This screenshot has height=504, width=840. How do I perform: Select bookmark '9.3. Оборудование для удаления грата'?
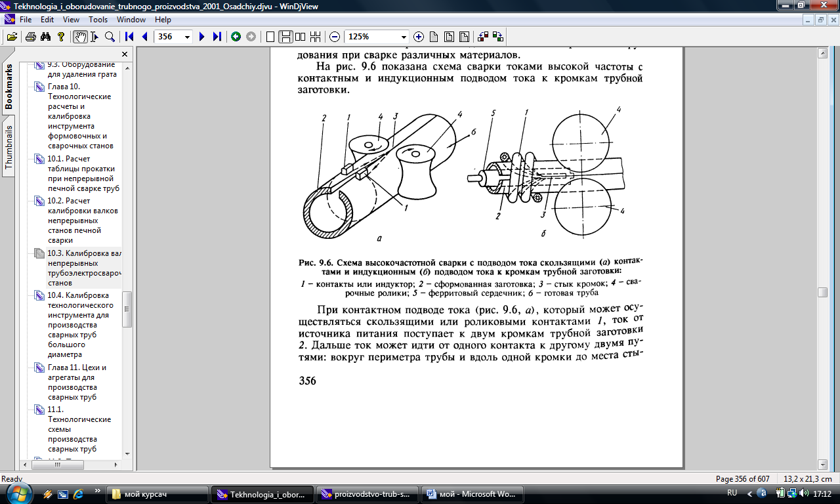click(x=81, y=70)
